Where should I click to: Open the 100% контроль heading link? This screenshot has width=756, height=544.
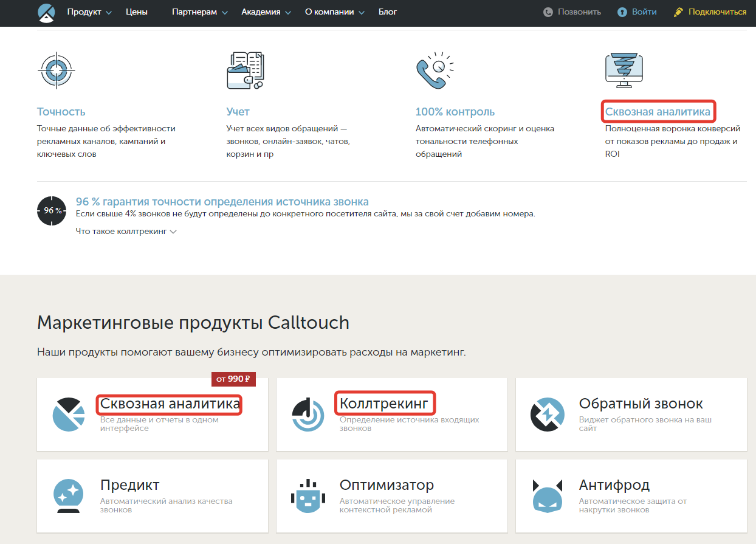click(x=455, y=112)
